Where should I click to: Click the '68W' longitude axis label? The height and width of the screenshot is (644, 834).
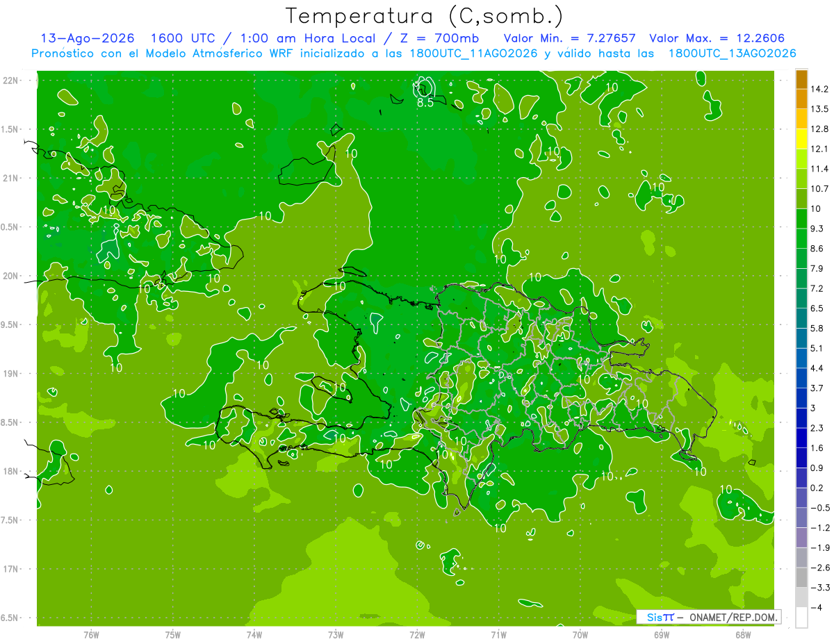click(743, 634)
